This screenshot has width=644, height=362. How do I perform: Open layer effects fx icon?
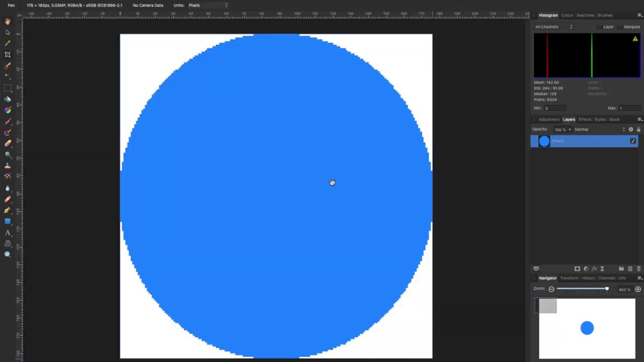(594, 269)
